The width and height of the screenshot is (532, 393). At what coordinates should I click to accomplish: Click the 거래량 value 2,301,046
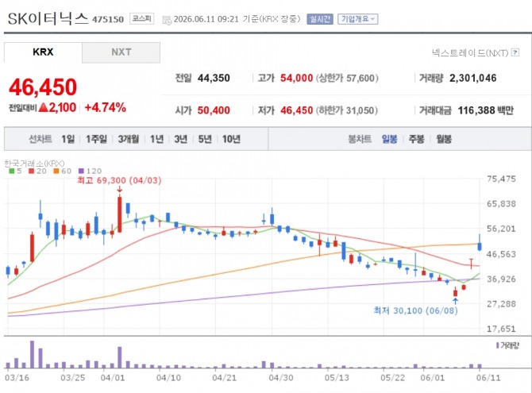pos(473,78)
